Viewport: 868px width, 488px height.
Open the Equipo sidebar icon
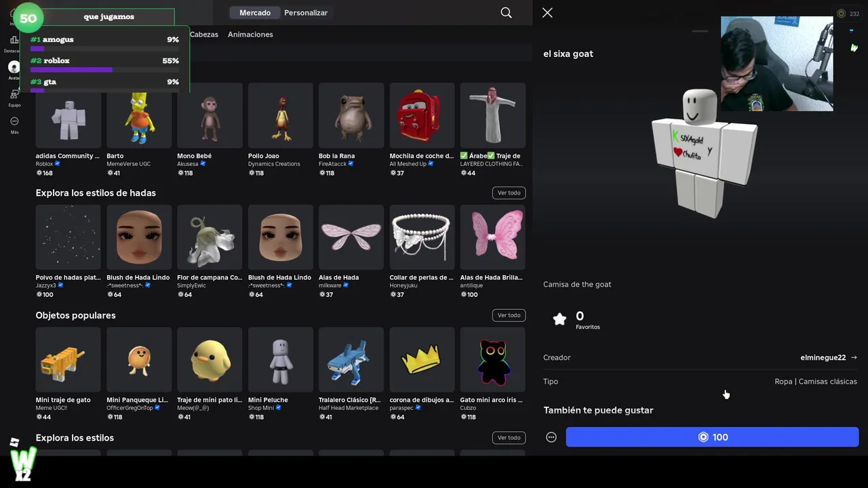click(x=14, y=94)
